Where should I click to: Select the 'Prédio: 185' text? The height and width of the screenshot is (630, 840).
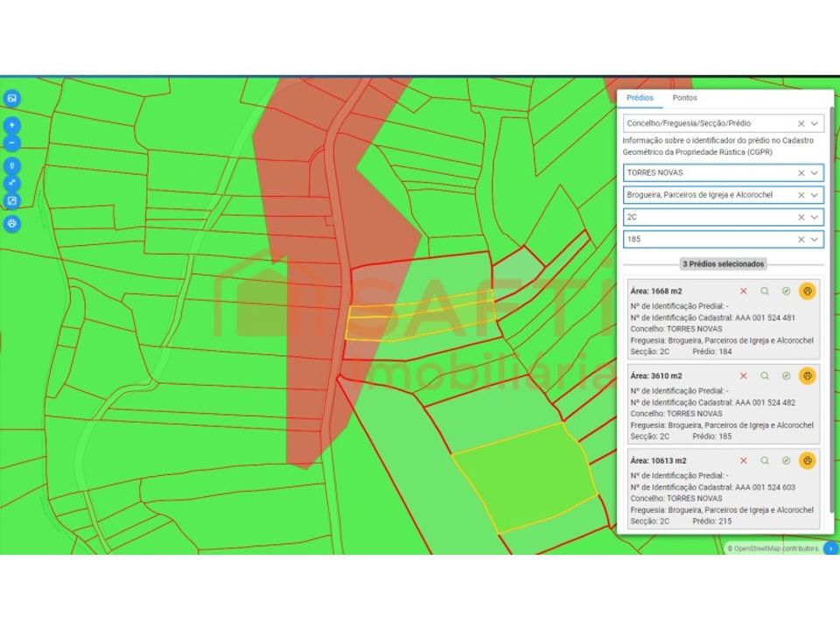[712, 437]
